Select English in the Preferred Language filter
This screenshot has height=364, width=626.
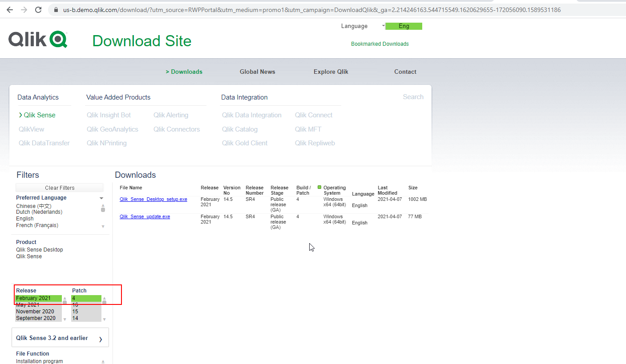[24, 218]
